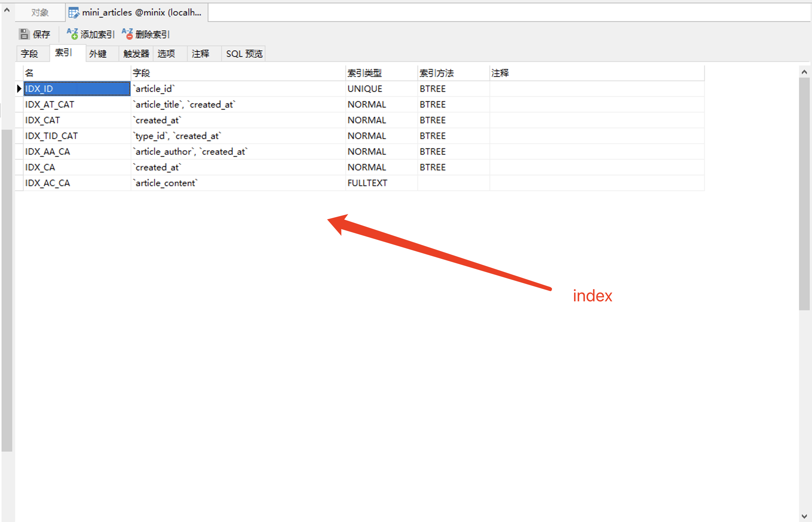Open the 触发器 (Triggers) tab
812x522 pixels.
(x=136, y=54)
